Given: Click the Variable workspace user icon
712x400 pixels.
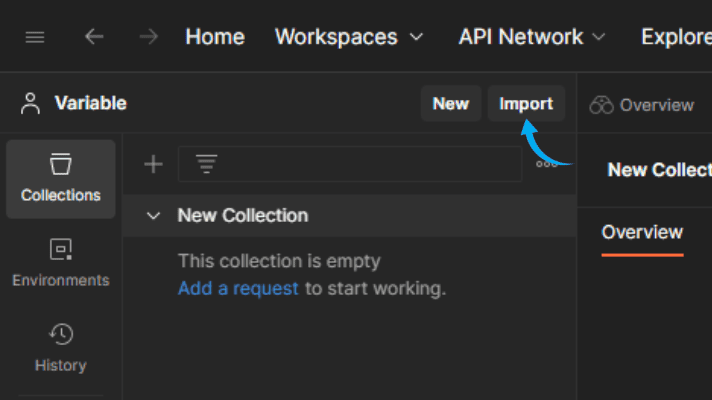Looking at the screenshot, I should pos(30,104).
